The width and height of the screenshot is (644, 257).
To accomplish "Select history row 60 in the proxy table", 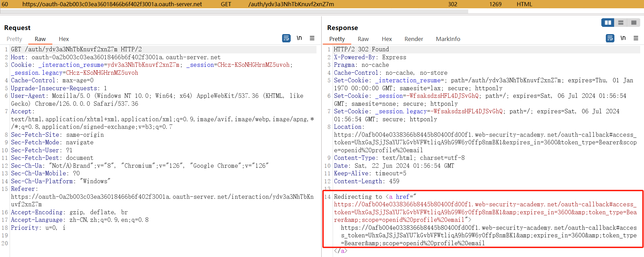I will pyautogui.click(x=322, y=4).
